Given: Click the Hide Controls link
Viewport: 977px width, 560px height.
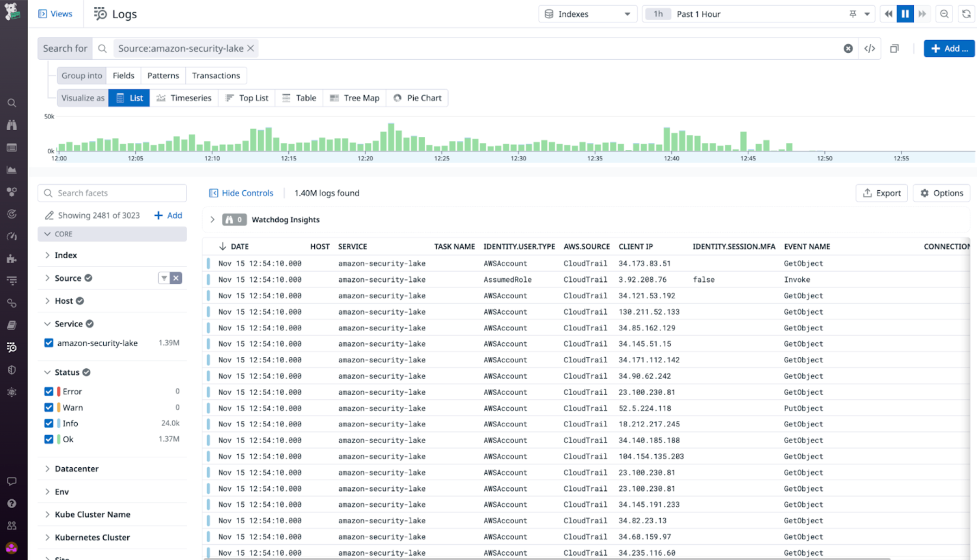Looking at the screenshot, I should click(x=242, y=193).
